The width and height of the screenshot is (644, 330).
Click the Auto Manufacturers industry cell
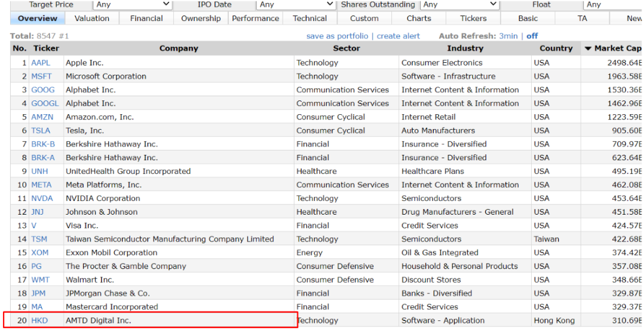[465, 131]
